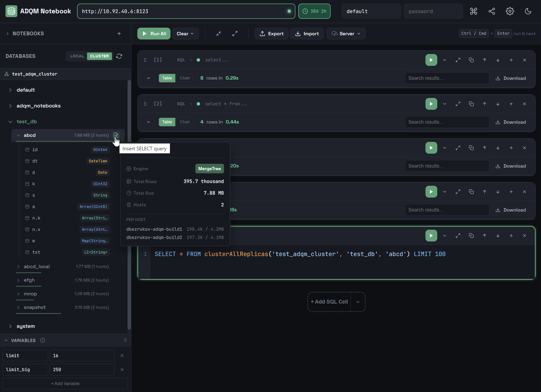Expand the Server dropdown
The height and width of the screenshot is (392, 541).
coord(346,34)
